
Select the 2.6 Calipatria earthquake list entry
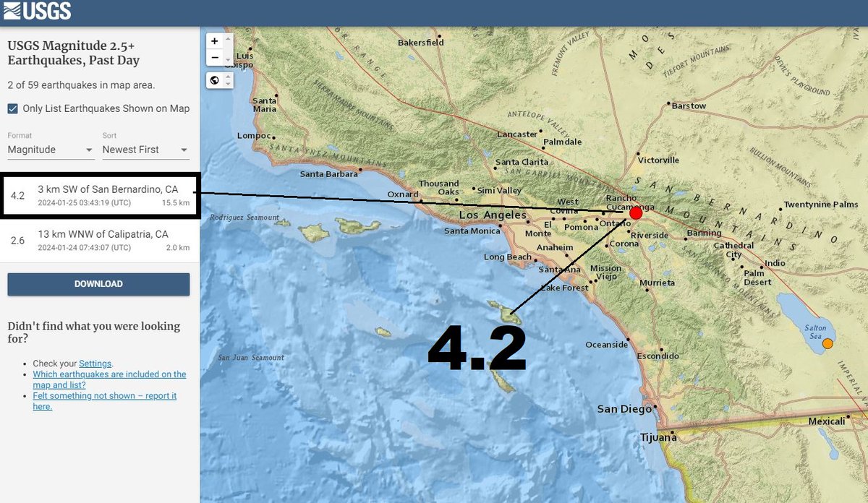99,239
